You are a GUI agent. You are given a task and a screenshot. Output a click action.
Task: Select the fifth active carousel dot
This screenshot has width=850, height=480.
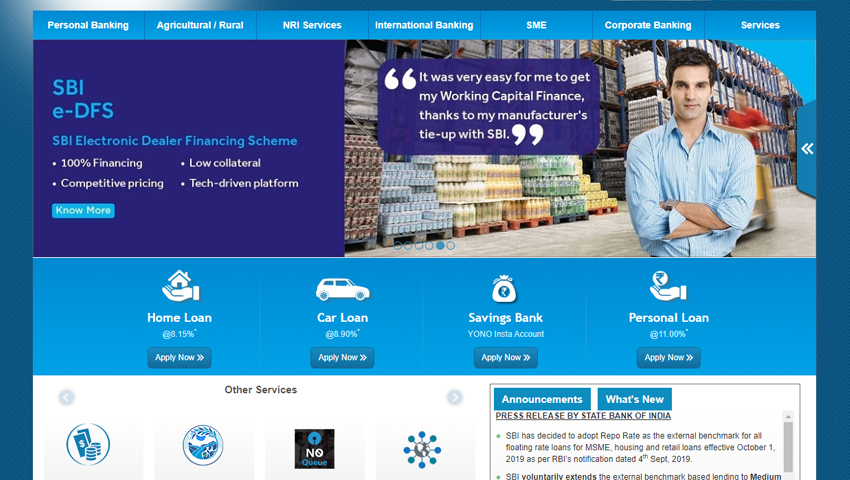pyautogui.click(x=440, y=245)
